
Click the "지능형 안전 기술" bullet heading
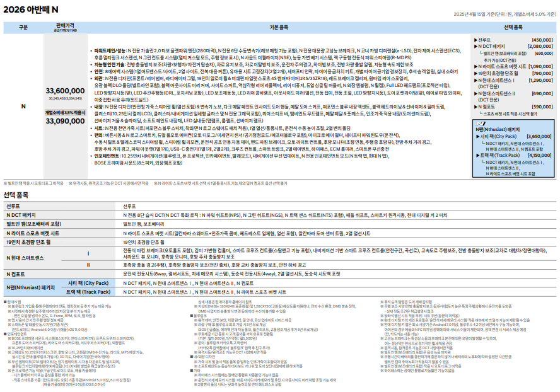point(109,65)
